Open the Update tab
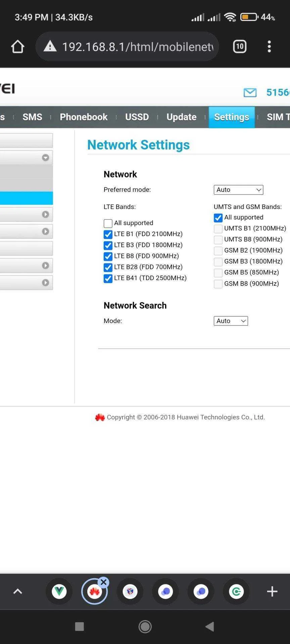Image resolution: width=290 pixels, height=644 pixels. (182, 117)
